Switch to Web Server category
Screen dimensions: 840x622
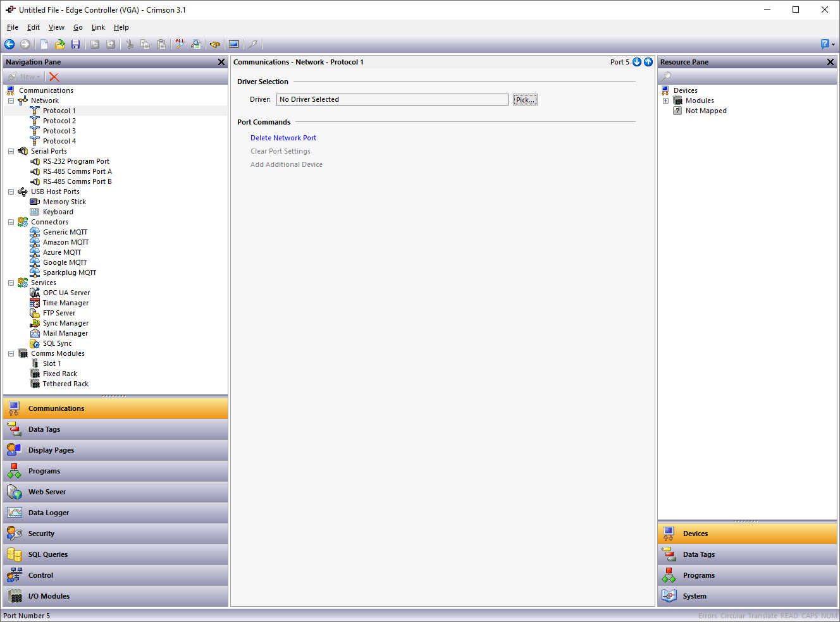point(116,492)
